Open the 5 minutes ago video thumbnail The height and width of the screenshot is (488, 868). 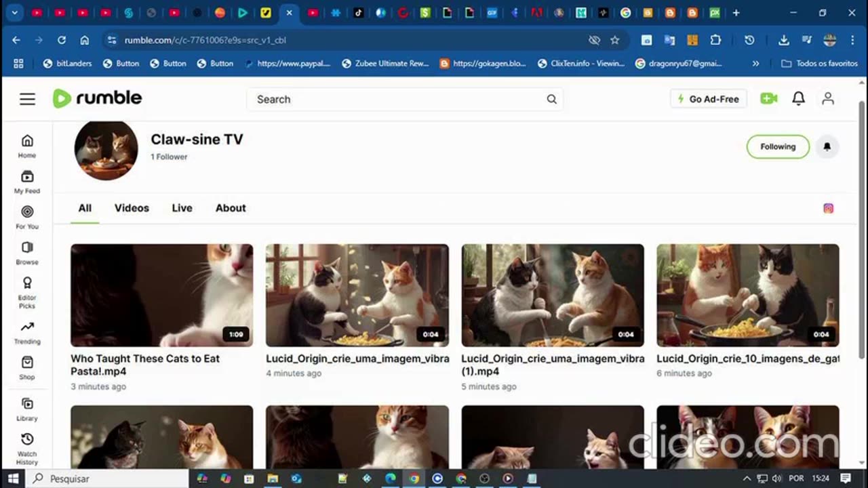pos(553,296)
